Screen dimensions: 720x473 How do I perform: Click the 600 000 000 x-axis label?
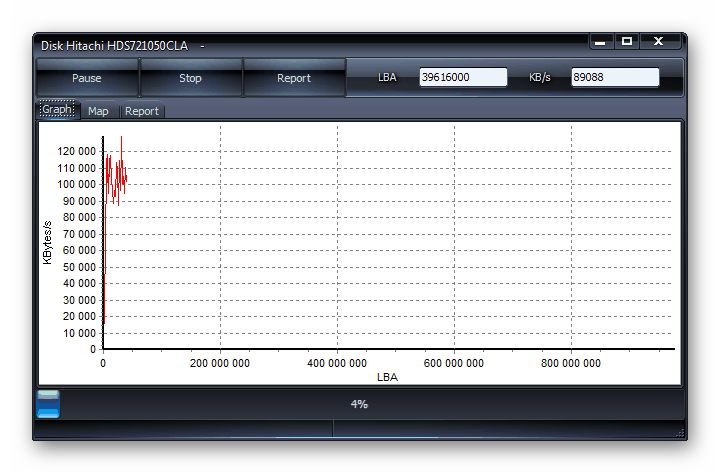pos(454,363)
